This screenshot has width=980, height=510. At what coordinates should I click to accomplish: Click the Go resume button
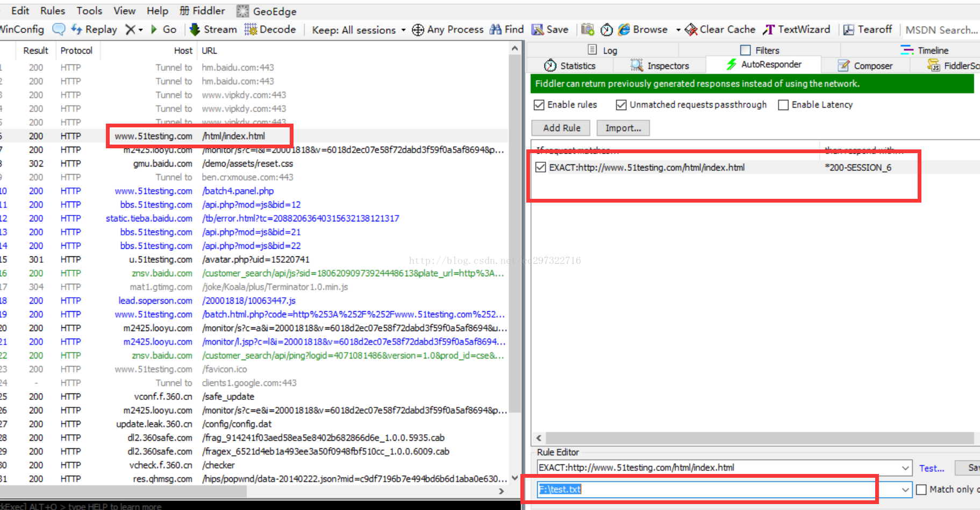[x=164, y=30]
